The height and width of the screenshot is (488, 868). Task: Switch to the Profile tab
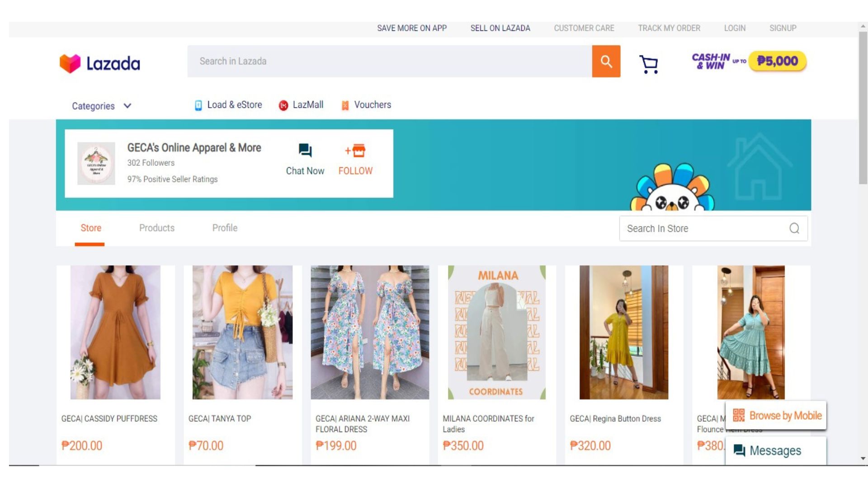pos(225,228)
